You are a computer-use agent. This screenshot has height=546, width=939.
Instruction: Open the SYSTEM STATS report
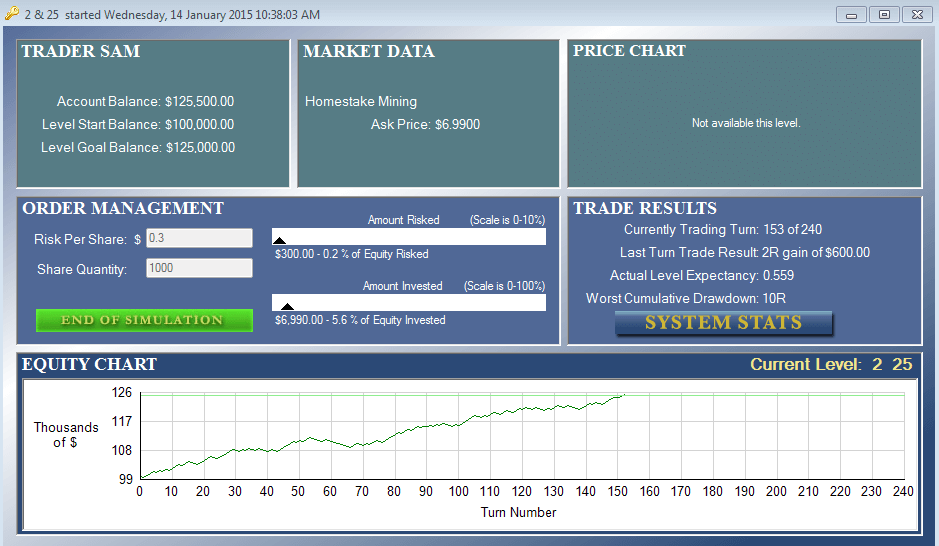click(723, 323)
